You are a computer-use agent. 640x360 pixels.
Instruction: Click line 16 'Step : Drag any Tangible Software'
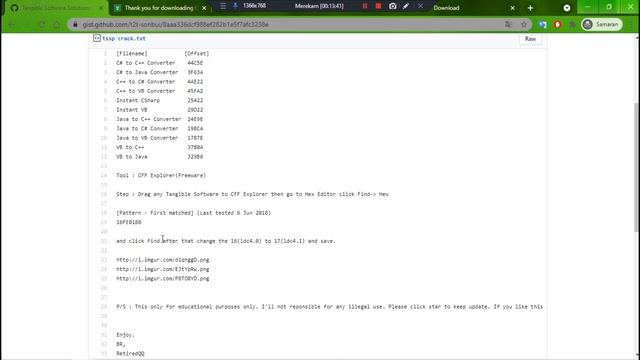pyautogui.click(x=252, y=194)
